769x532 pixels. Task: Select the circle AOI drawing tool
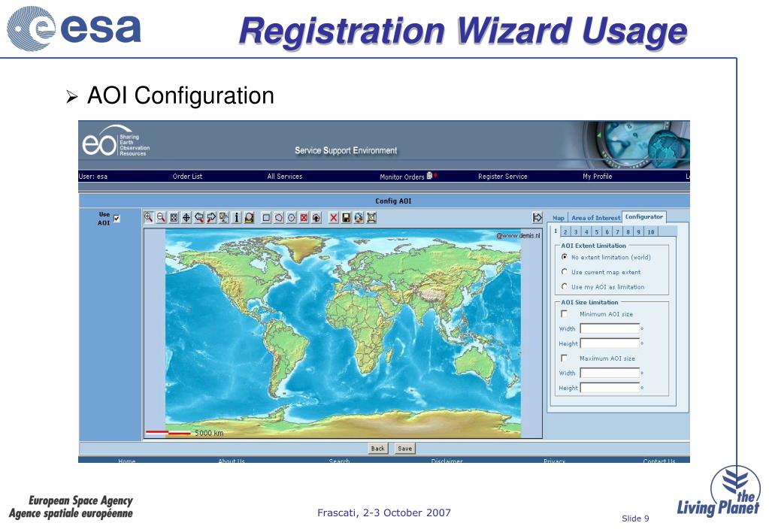(x=292, y=217)
